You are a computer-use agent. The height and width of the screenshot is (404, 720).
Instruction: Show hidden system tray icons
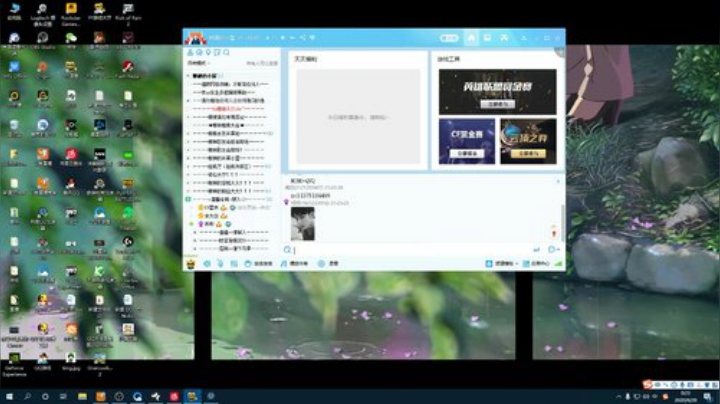619,397
